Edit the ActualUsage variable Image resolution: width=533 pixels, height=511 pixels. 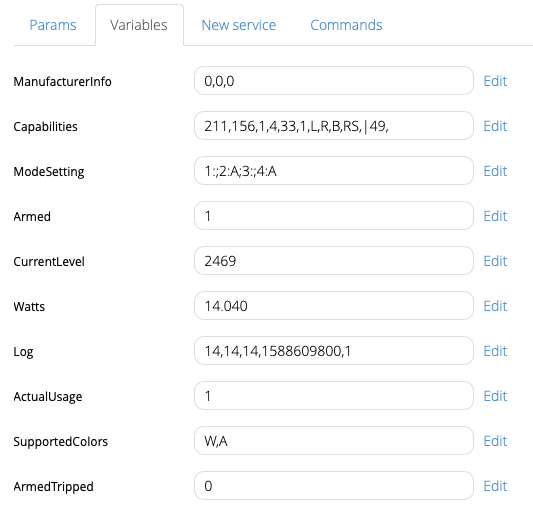pyautogui.click(x=495, y=396)
